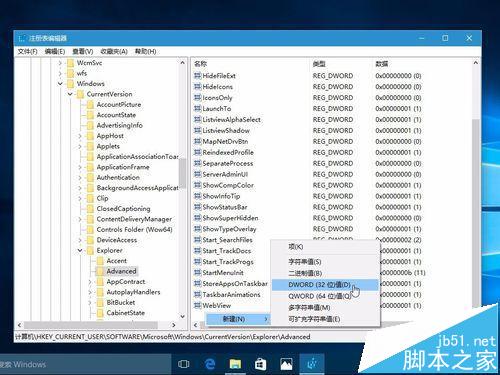Collapse the CurrentVersion tree node

tap(70, 94)
